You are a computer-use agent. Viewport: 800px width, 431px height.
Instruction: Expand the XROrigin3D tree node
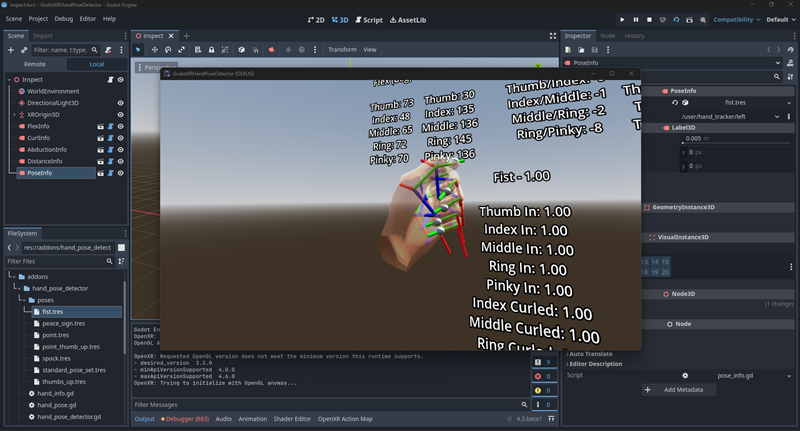tap(14, 115)
